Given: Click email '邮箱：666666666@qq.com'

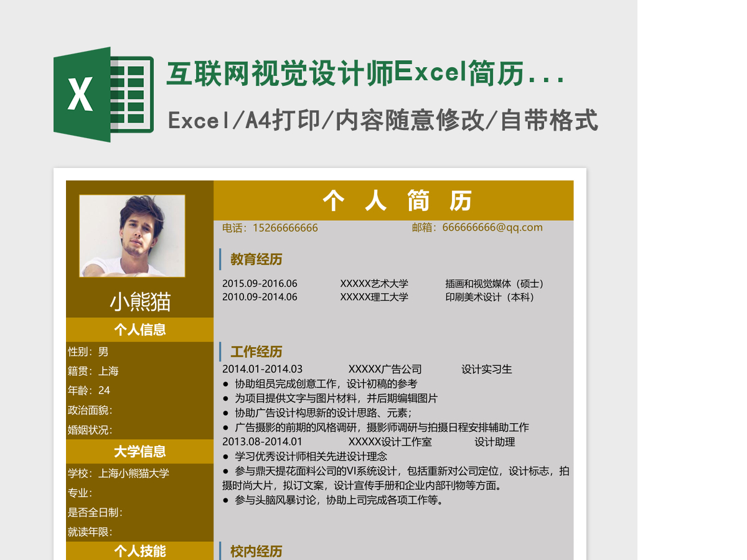Looking at the screenshot, I should coord(477,227).
